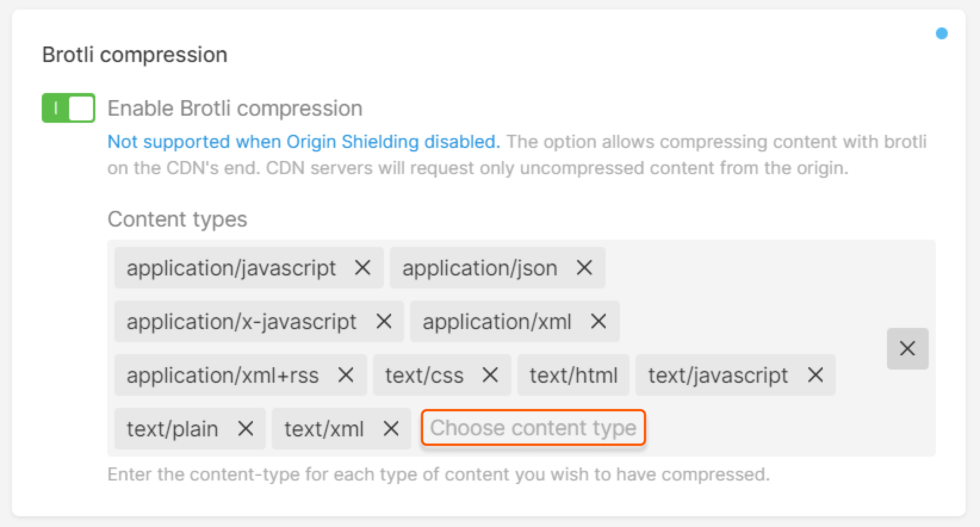Toggle the Enable Brotli compression switch
The image size is (980, 527).
(x=69, y=108)
